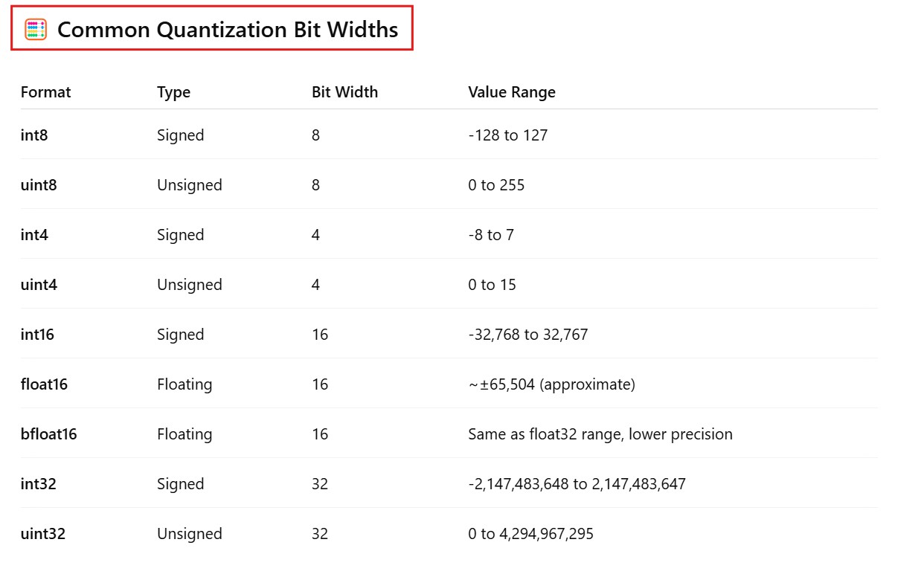
Task: Click the Common Quantization Bit Widths heading
Action: click(227, 30)
